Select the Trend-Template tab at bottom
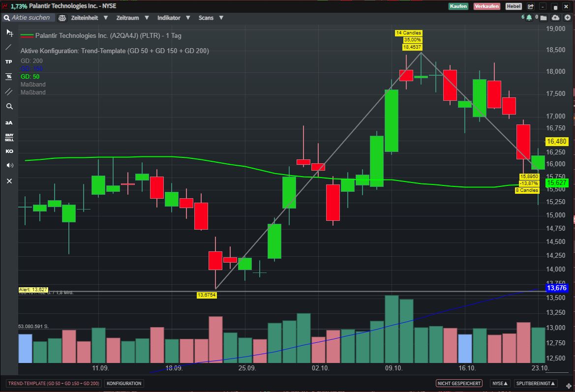The image size is (575, 392). click(54, 383)
